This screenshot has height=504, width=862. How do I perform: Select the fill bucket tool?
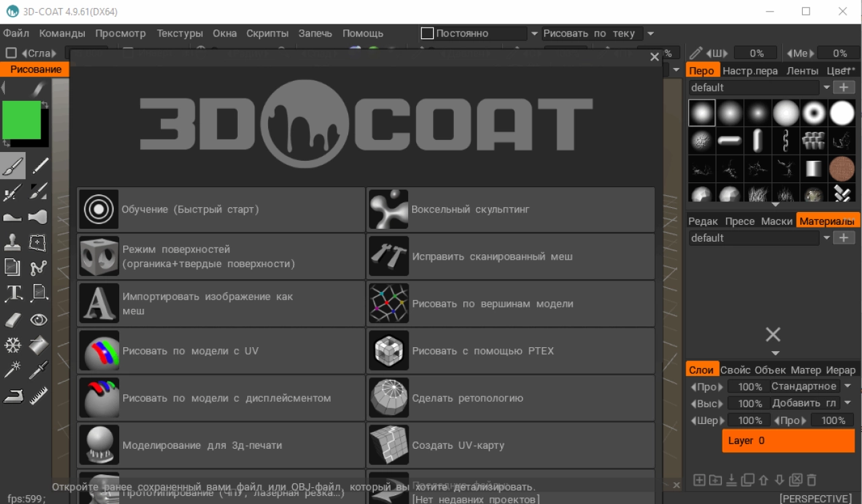coord(38,345)
